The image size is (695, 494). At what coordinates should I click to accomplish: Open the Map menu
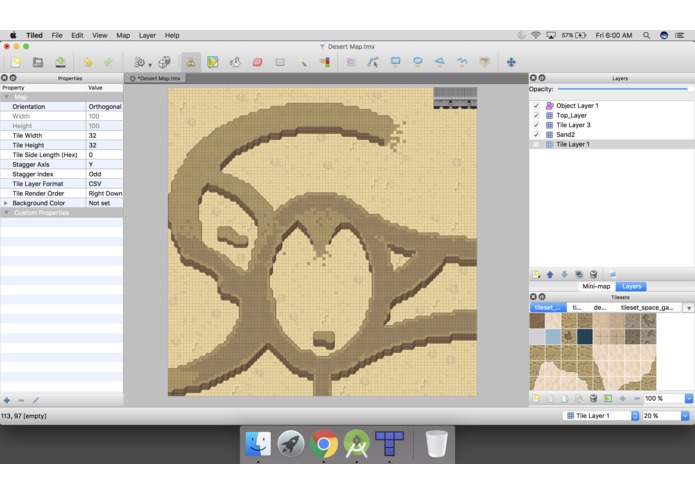pos(123,35)
